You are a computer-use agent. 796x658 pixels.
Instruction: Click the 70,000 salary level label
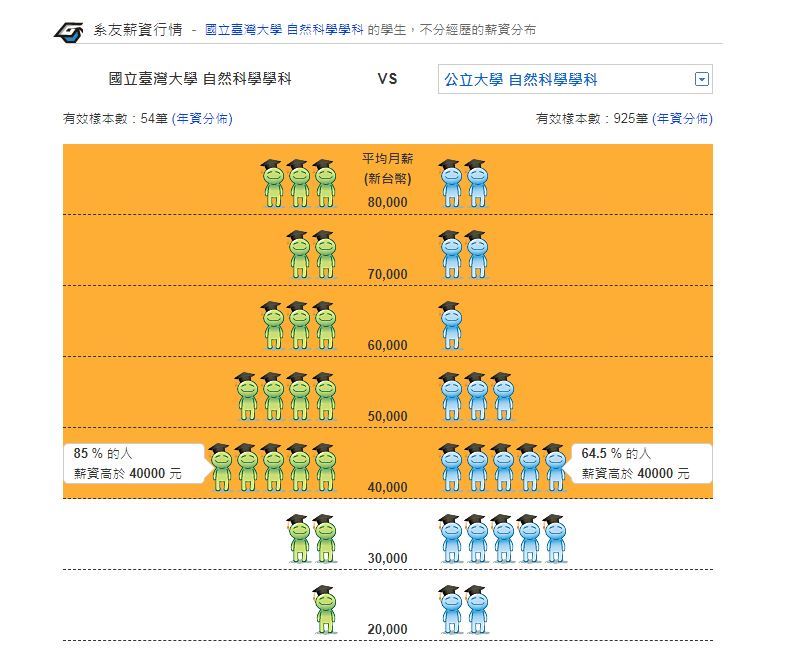(x=387, y=274)
